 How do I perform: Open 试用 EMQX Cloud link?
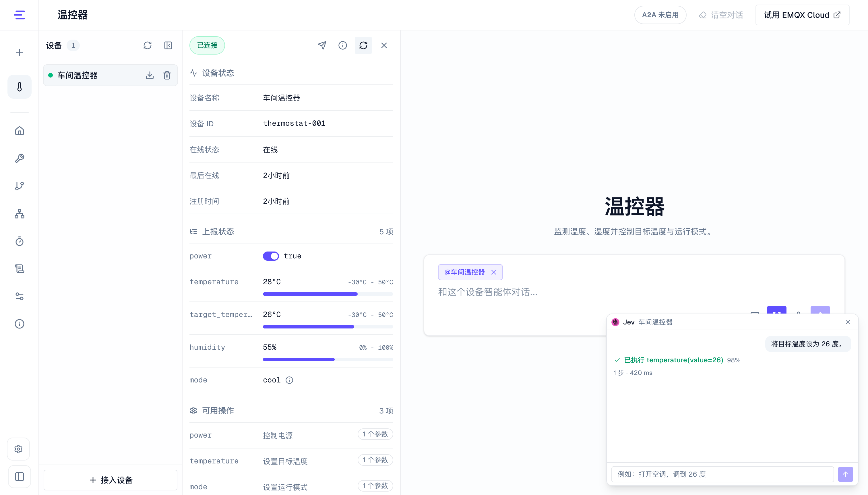(x=802, y=15)
